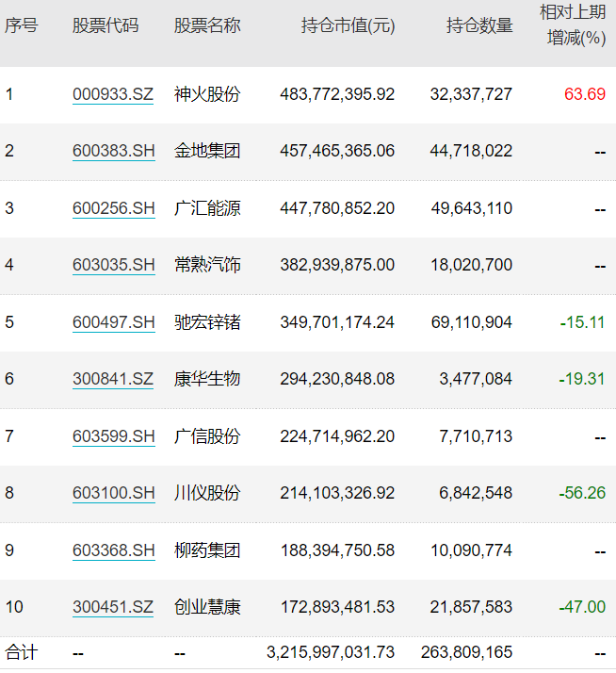Click holding quantity 18,020,700
616x673 pixels.
(x=472, y=265)
